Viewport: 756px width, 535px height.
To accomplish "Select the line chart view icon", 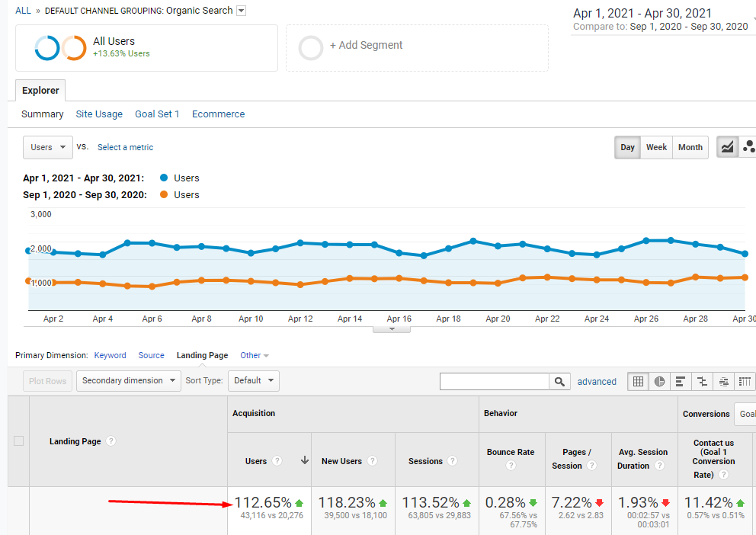I will pyautogui.click(x=729, y=147).
